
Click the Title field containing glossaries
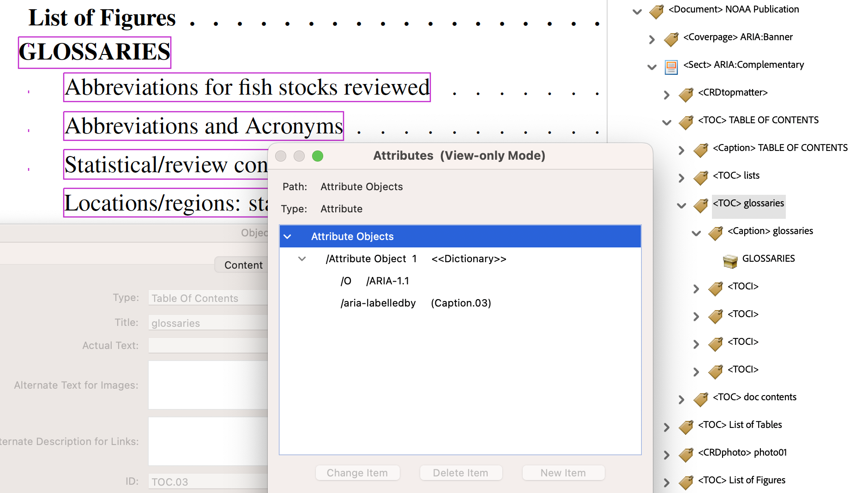[x=208, y=323]
